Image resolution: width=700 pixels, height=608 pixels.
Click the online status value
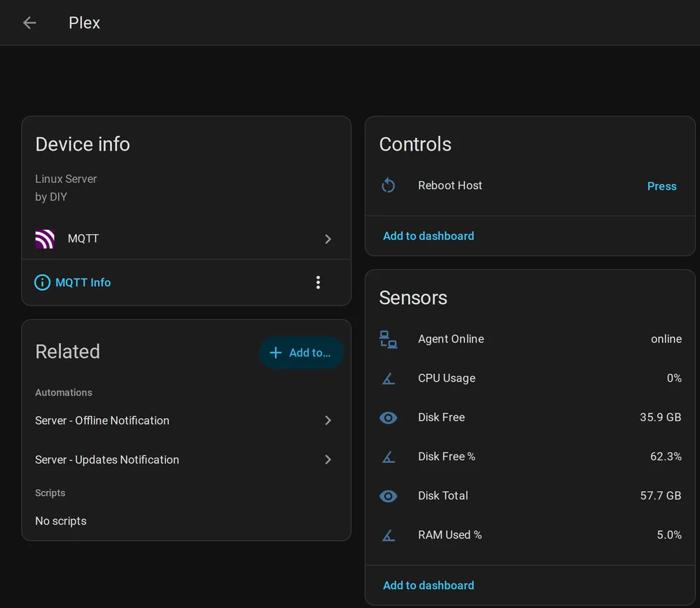(666, 339)
